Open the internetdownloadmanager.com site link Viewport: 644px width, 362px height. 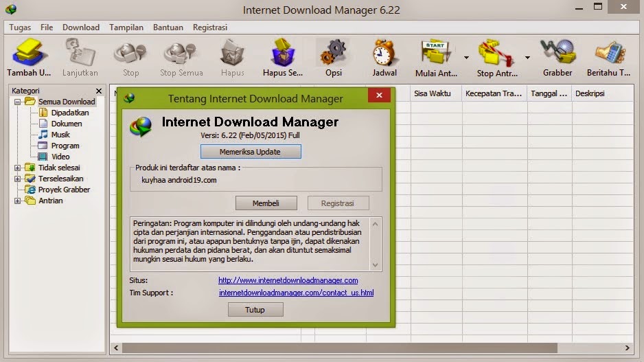(288, 280)
